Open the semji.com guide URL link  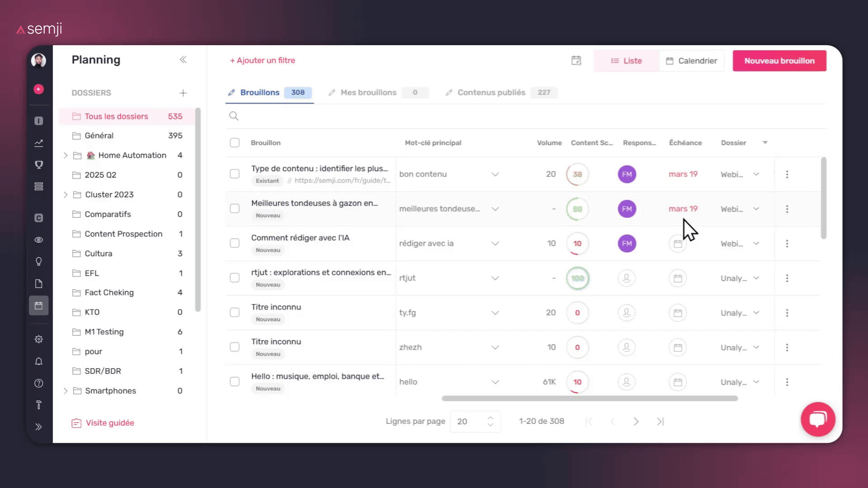point(342,180)
